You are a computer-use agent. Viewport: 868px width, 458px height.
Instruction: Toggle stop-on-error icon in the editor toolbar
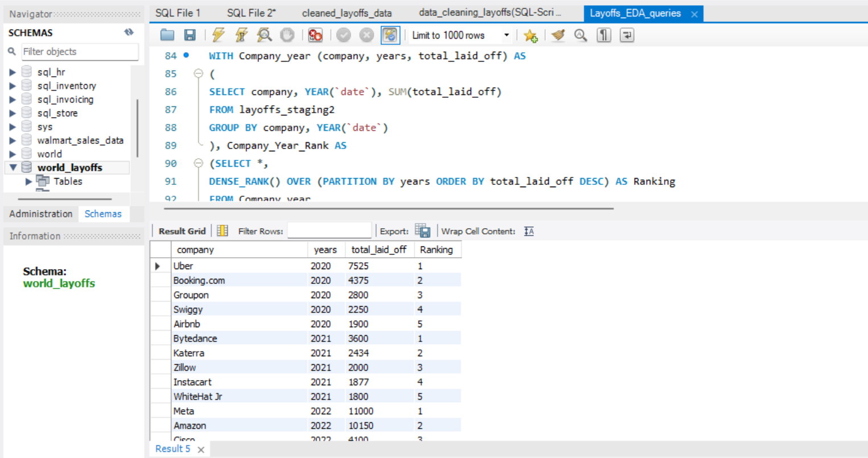pyautogui.click(x=315, y=35)
